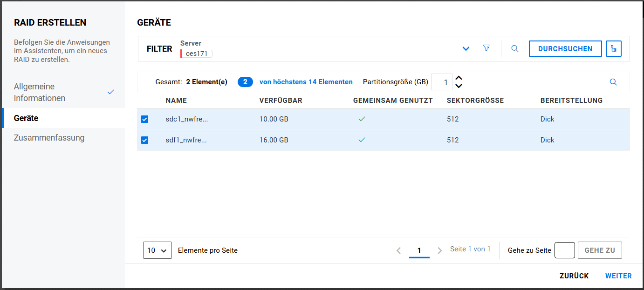Click the clear filter funnel icon
This screenshot has width=644, height=290.
[x=486, y=48]
